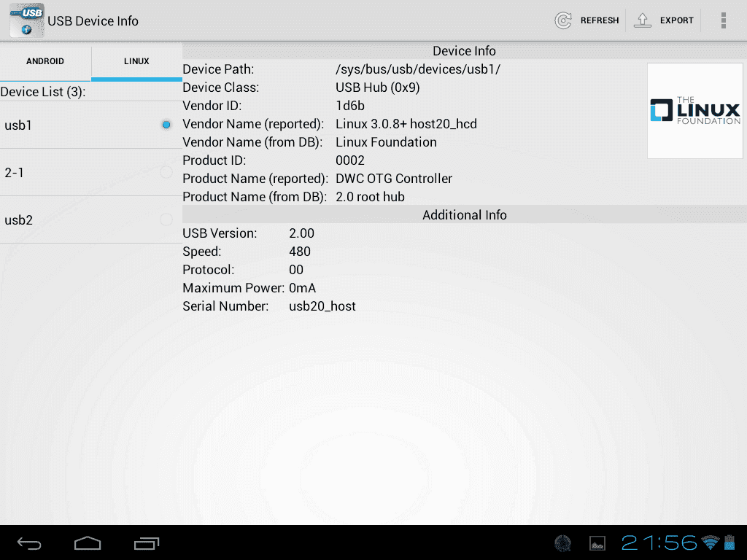Tap the screenshot picture notification icon
Viewport: 747px width, 560px height.
[x=597, y=543]
